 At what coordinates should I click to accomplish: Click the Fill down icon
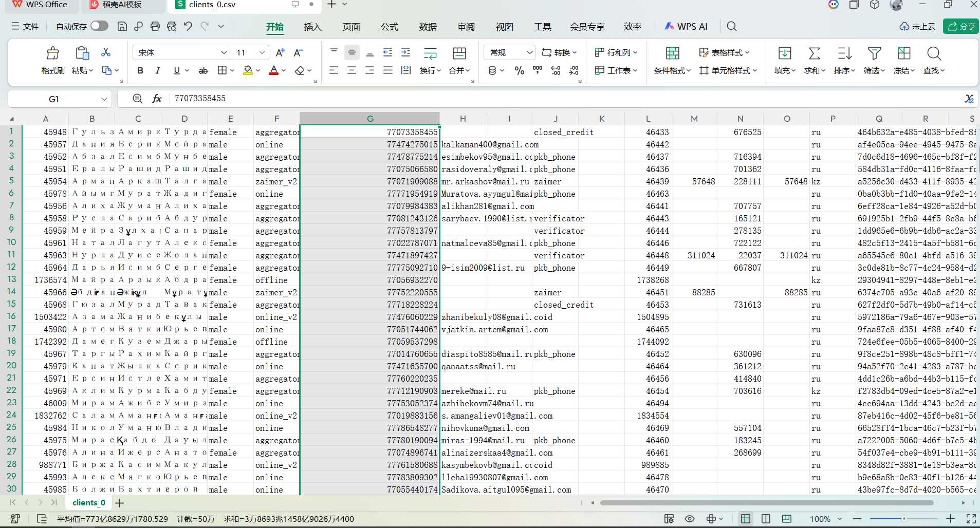tap(785, 53)
